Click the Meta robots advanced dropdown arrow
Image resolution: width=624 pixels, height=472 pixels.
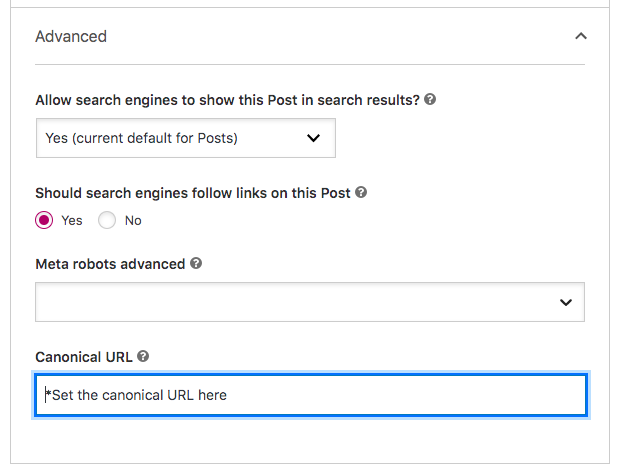coord(566,302)
